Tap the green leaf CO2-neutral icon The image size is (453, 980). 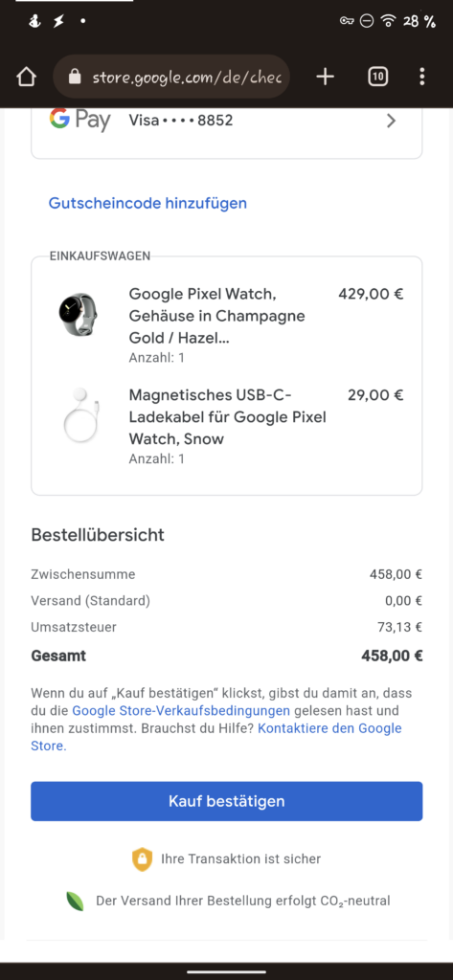(x=75, y=902)
